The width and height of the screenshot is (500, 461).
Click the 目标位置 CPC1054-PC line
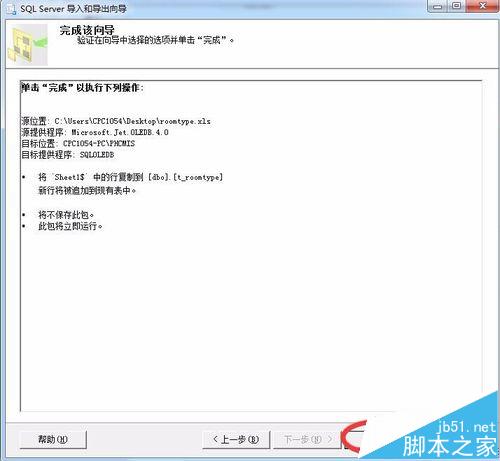click(78, 143)
